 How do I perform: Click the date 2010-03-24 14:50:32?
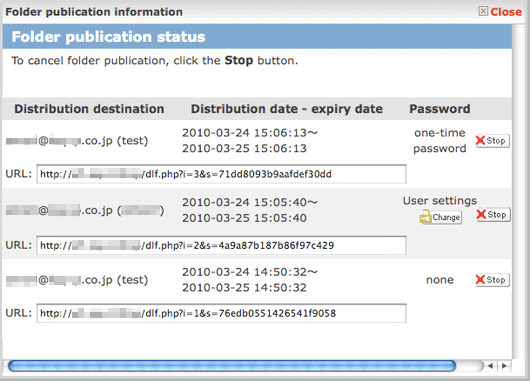(x=250, y=272)
